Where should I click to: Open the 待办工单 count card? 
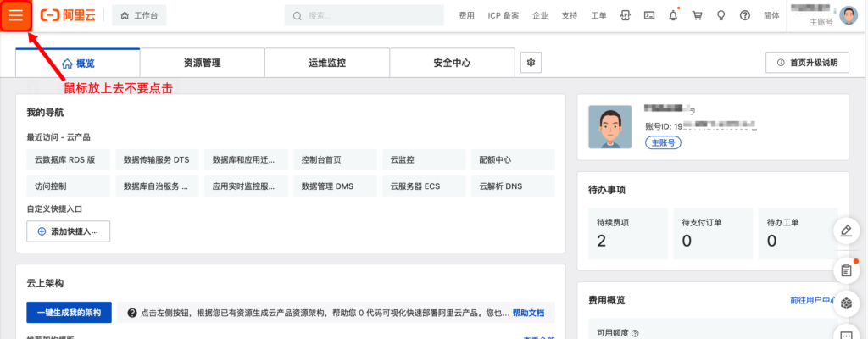point(798,233)
